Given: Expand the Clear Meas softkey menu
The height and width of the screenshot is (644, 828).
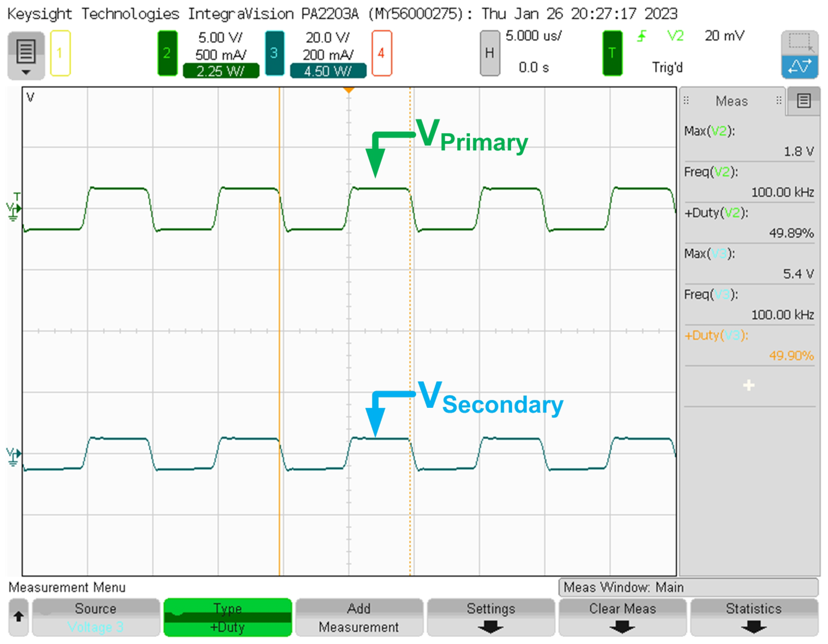Looking at the screenshot, I should coord(622,617).
